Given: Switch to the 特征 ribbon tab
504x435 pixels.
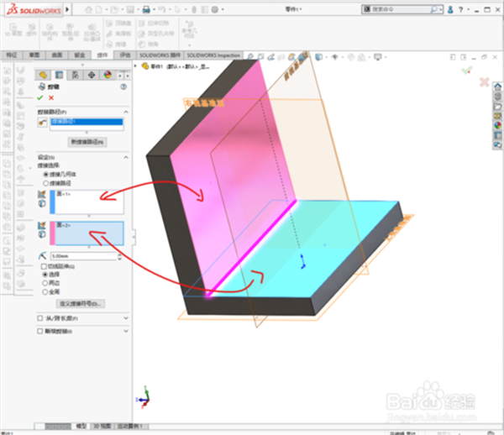Looking at the screenshot, I should [12, 55].
